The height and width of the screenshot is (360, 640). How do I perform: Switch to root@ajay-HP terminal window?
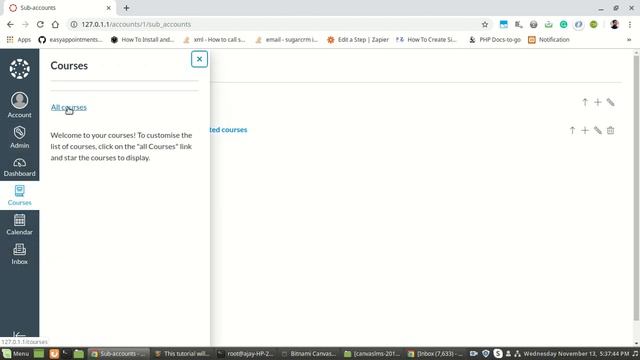tap(245, 353)
